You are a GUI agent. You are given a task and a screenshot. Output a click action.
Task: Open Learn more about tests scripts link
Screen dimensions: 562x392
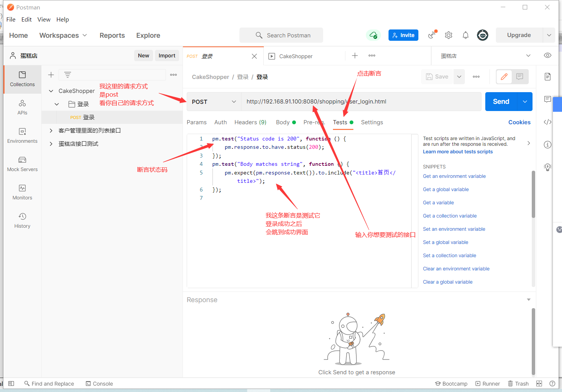[458, 152]
